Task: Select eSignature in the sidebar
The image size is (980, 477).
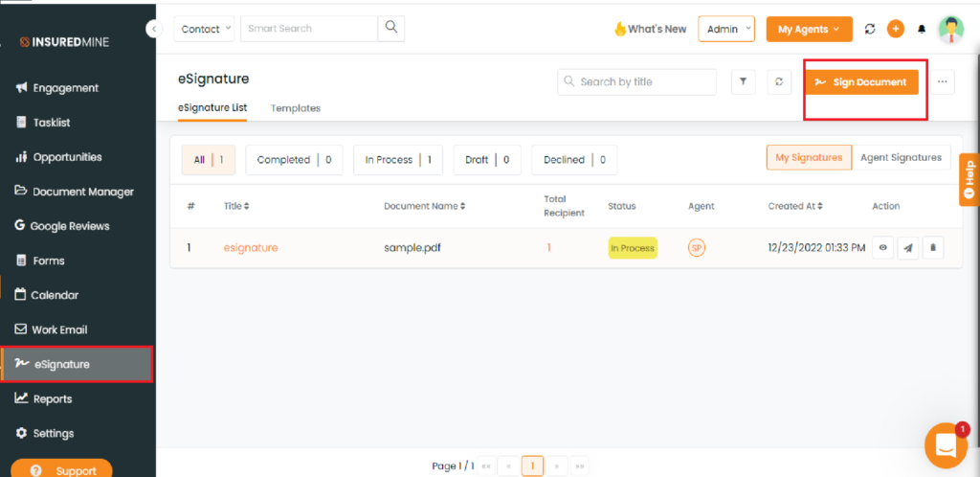Action: [x=77, y=365]
